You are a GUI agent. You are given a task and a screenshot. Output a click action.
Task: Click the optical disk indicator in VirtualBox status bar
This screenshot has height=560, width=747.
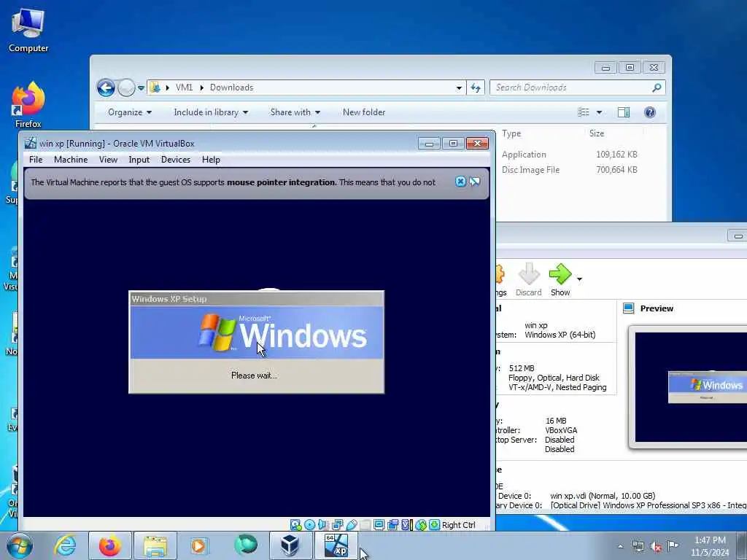click(x=309, y=525)
